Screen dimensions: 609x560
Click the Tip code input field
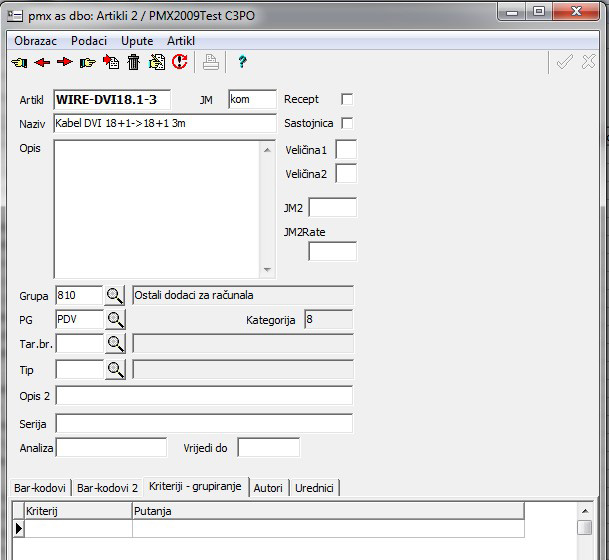[x=79, y=369]
